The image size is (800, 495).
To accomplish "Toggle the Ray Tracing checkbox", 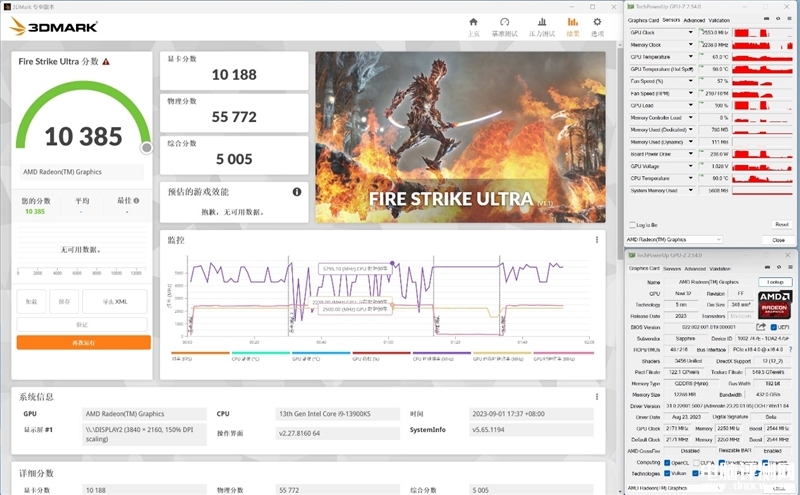I will [x=695, y=474].
